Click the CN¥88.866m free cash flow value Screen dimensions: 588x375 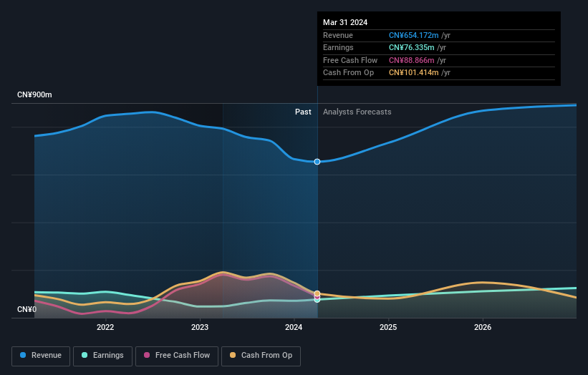pos(411,60)
